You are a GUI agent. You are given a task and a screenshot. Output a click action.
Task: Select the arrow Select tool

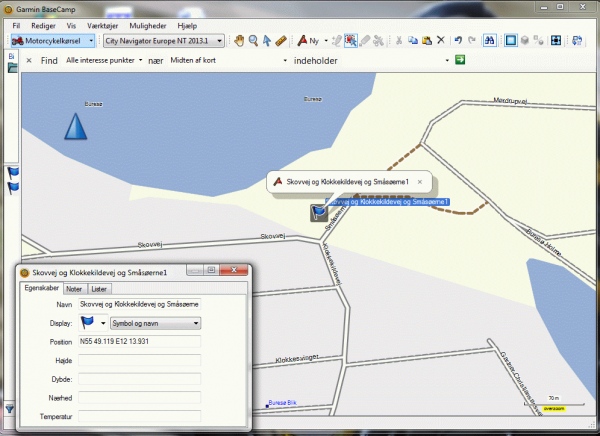(267, 41)
